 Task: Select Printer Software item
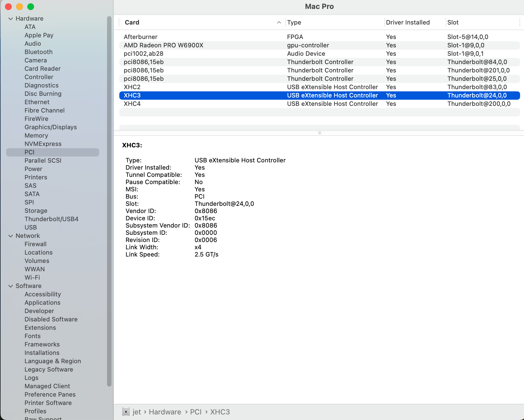(x=48, y=403)
